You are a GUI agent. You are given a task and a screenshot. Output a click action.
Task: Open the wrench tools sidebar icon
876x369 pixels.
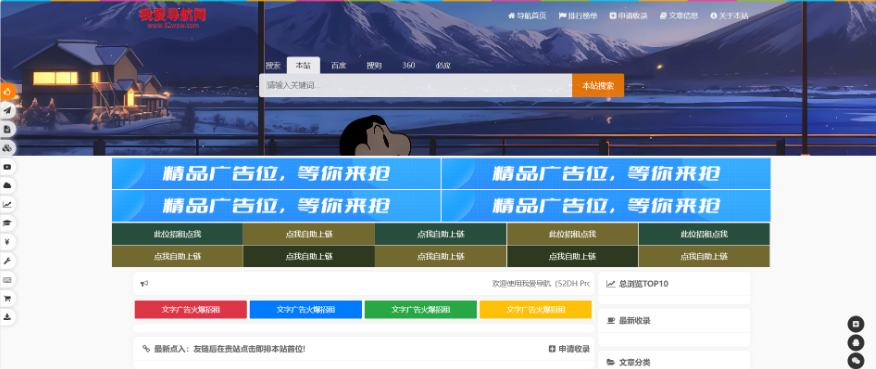[8, 261]
